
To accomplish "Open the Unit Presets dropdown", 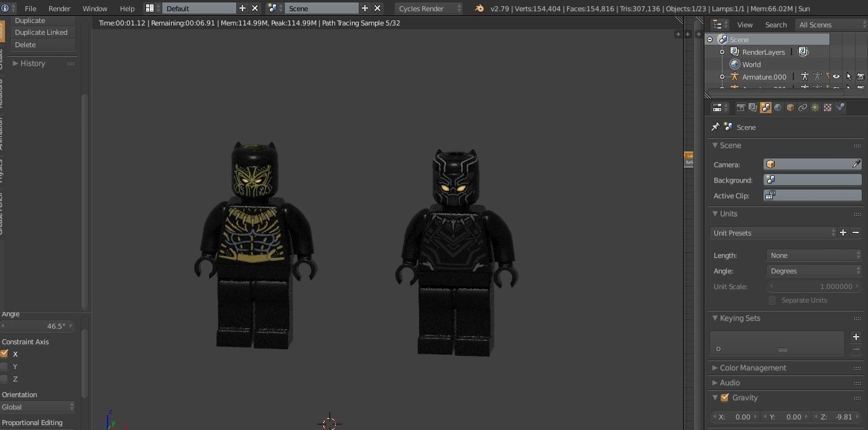I will [773, 232].
